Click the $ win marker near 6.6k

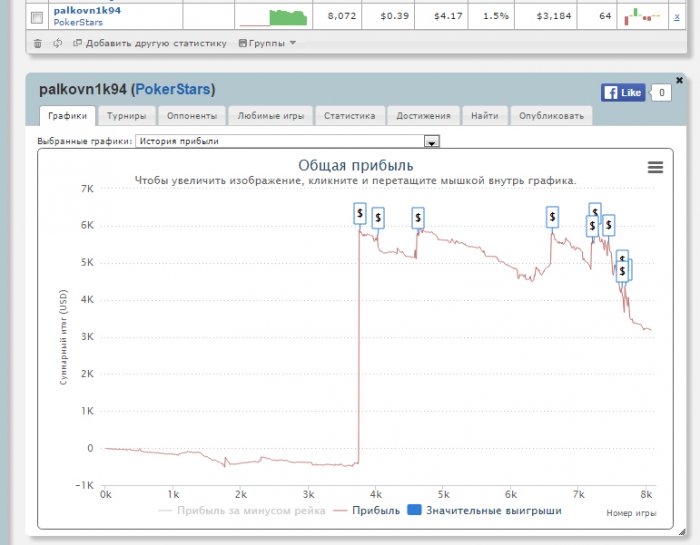click(552, 217)
